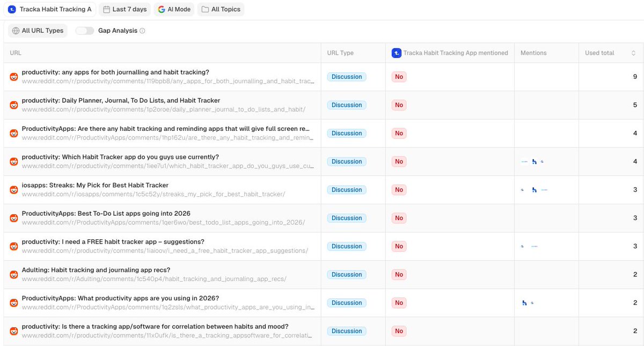Image resolution: width=644 pixels, height=346 pixels.
Task: Open the 'Which Habit Tracker app do you guys use' link
Action: coord(120,157)
